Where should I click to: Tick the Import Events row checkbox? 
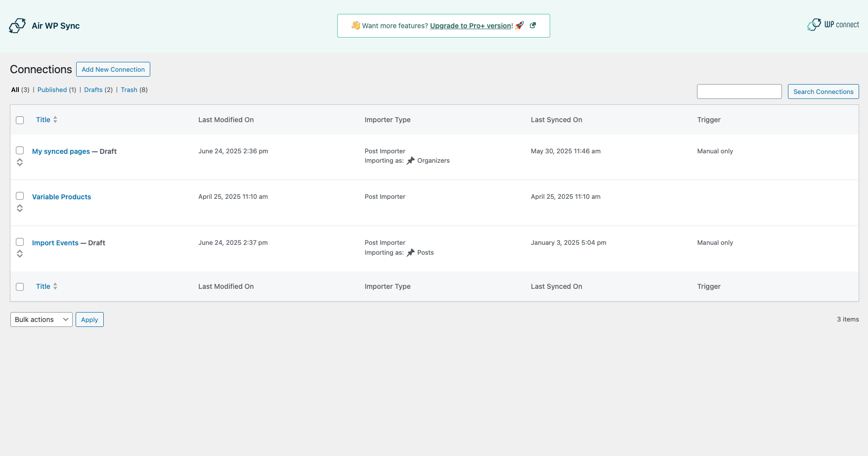pos(20,242)
